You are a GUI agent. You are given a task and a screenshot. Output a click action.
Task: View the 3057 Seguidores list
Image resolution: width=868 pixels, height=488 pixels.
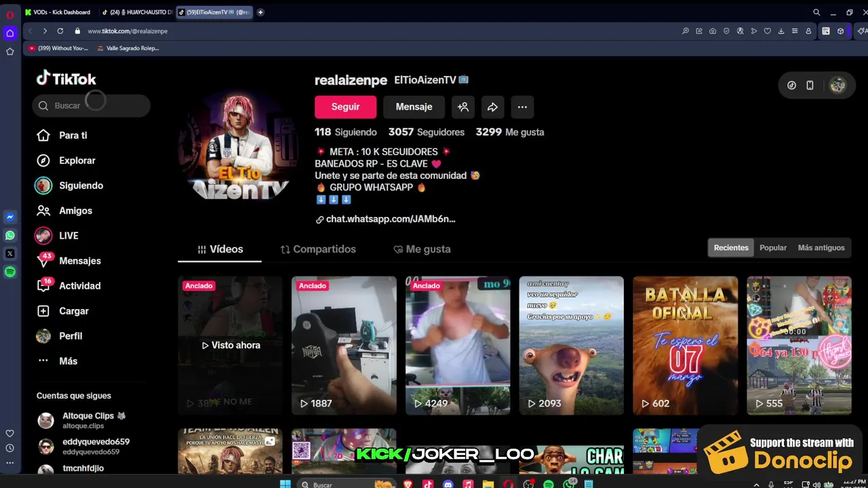coord(427,132)
